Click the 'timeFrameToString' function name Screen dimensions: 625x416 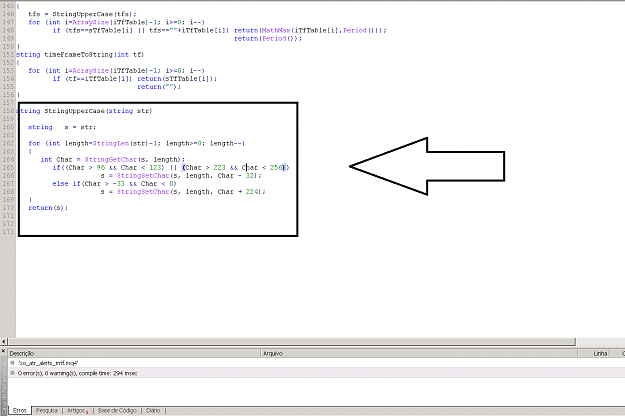click(x=79, y=54)
